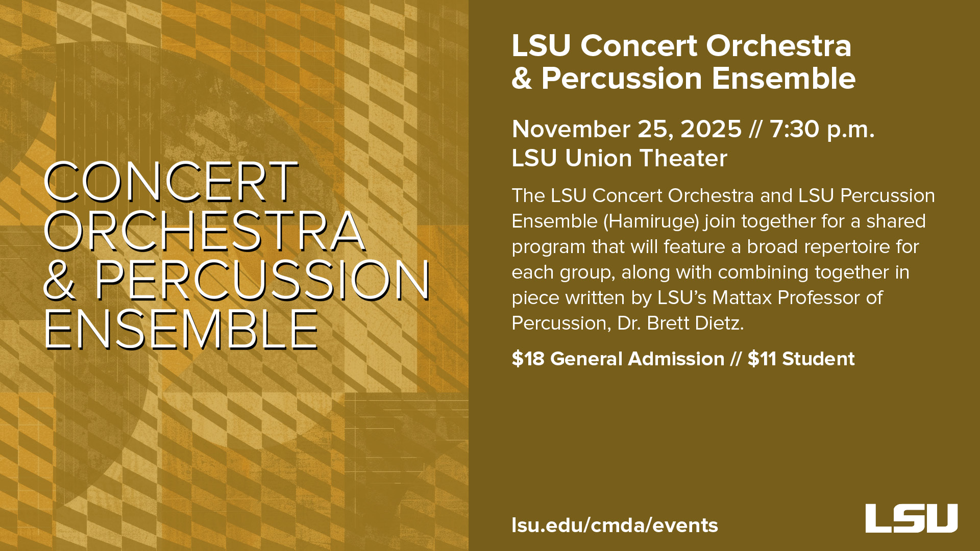Select the November 25, 2025 date
Viewport: 980px width, 551px height.
click(626, 129)
